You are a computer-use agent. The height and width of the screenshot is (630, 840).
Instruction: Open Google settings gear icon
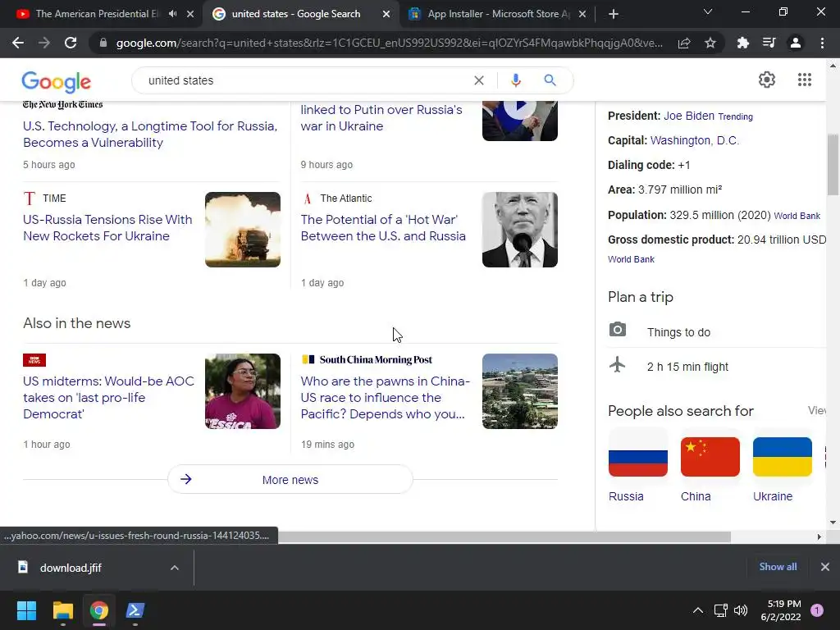point(767,80)
